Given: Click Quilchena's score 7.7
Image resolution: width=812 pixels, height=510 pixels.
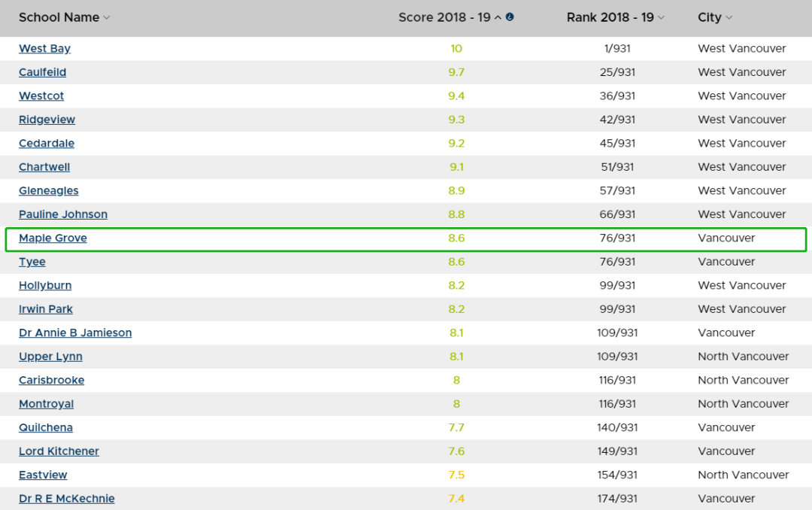Looking at the screenshot, I should tap(456, 428).
